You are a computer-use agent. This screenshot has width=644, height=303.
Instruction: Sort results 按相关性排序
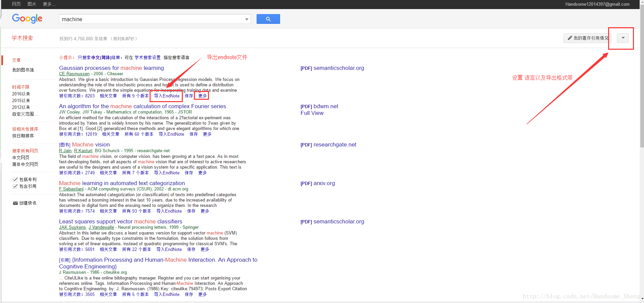click(x=25, y=129)
